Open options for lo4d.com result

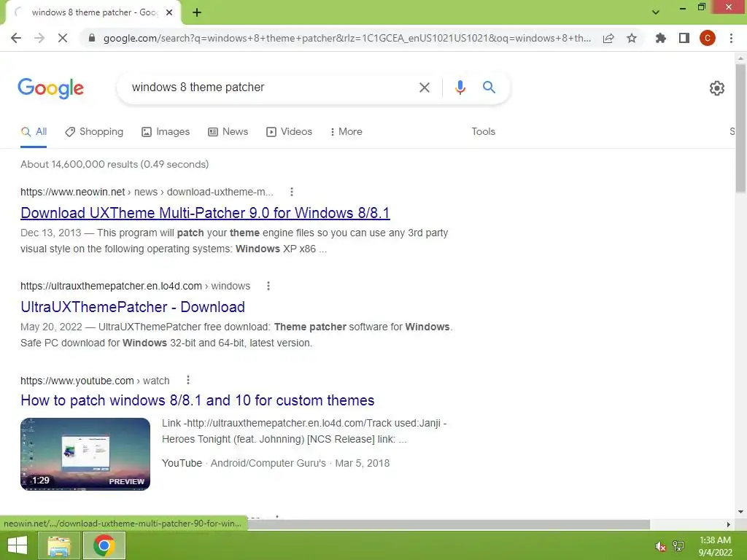tap(268, 286)
